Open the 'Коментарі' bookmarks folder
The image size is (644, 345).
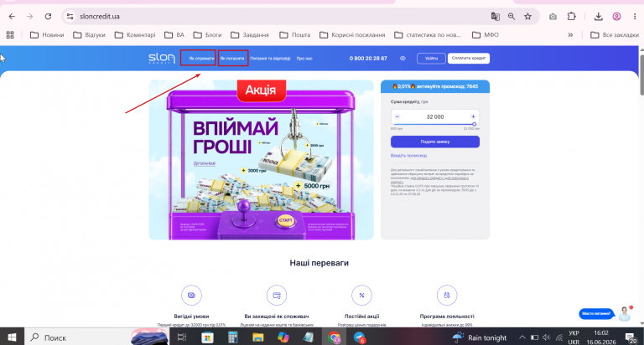[x=135, y=35]
